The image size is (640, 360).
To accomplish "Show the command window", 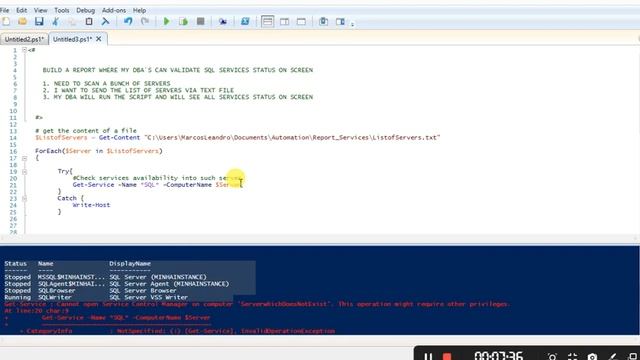I will tap(323, 21).
